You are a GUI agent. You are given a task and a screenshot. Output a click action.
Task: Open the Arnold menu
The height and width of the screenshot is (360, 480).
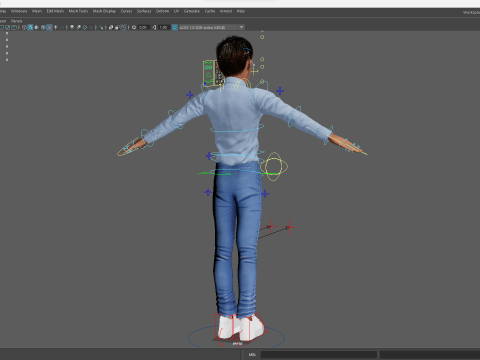226,11
